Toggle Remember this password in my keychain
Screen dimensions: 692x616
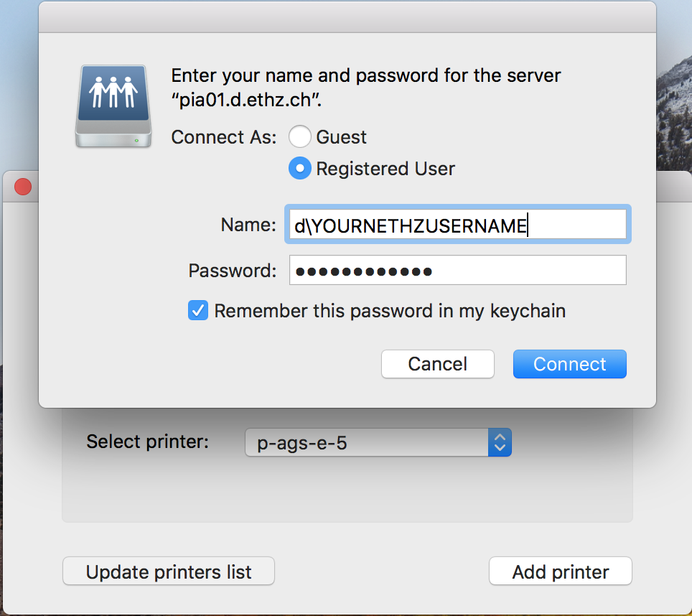pos(197,310)
